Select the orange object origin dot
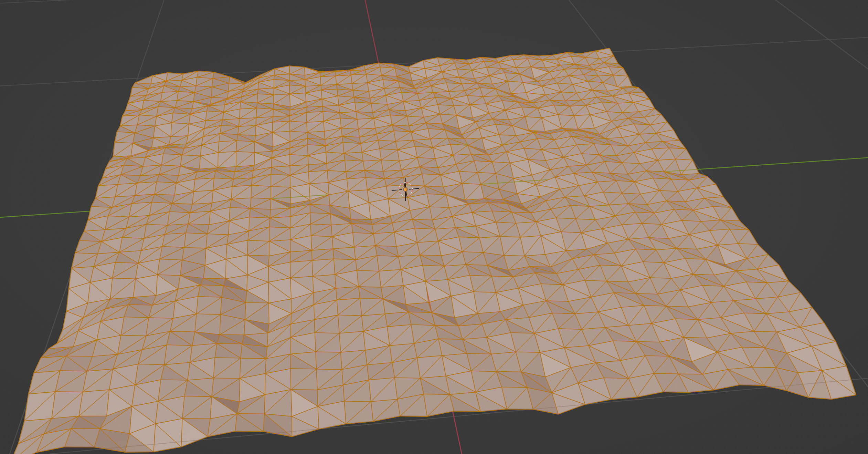 (x=405, y=189)
